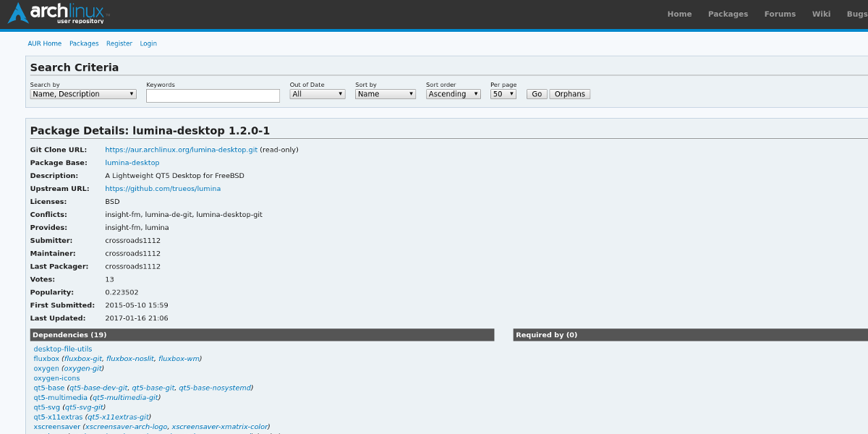Go to Forums in the top bar
This screenshot has width=868, height=434.
(780, 14)
